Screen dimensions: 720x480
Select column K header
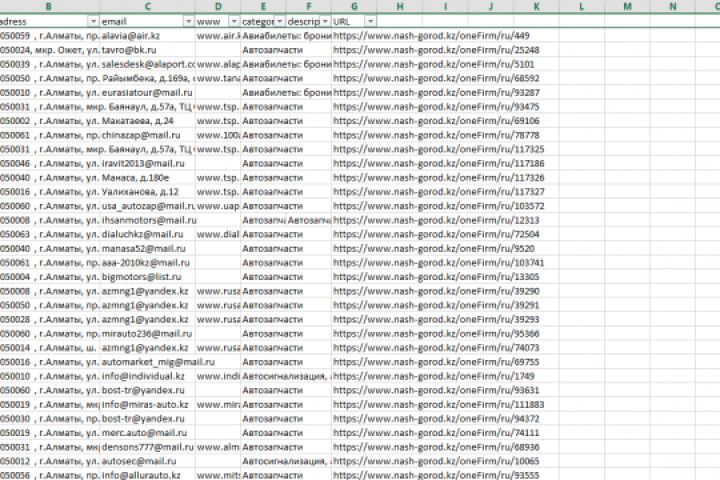(x=536, y=6)
